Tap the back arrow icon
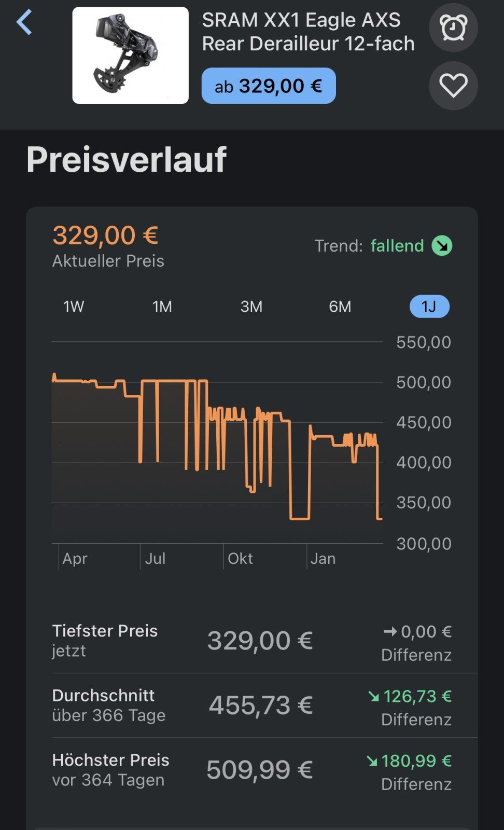This screenshot has height=830, width=504. 24,23
